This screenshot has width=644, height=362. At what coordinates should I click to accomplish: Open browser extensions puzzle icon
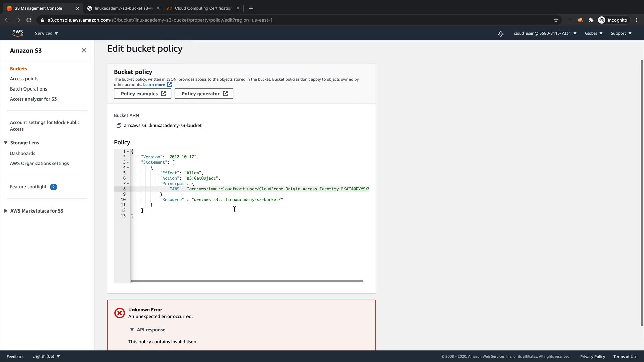tap(591, 20)
